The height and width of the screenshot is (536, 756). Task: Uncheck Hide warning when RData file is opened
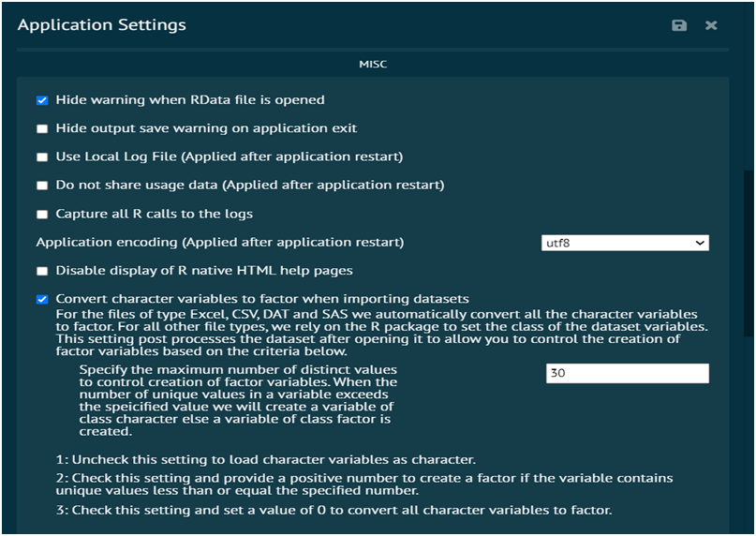(x=42, y=100)
